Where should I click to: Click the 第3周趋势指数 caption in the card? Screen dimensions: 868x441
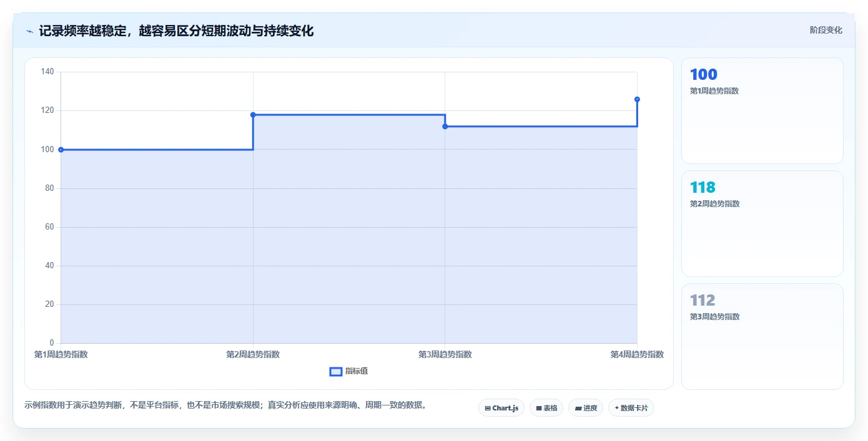click(715, 317)
